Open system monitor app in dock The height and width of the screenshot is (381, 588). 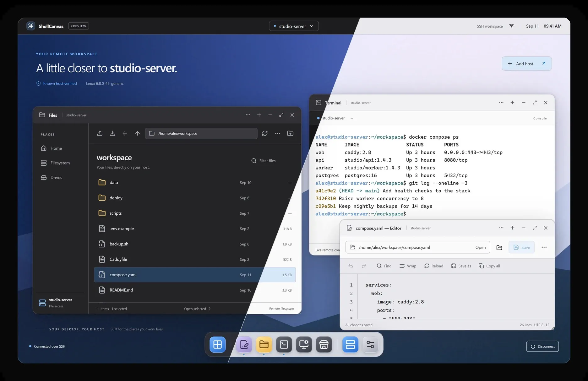click(304, 345)
